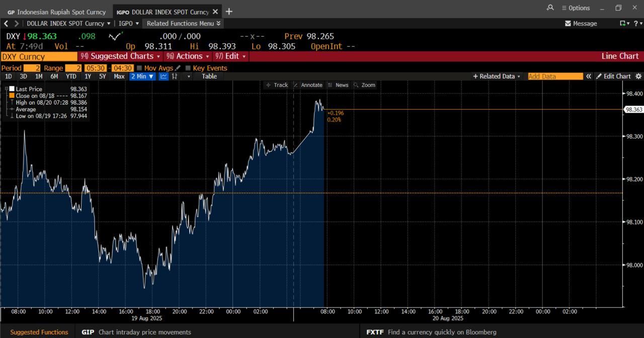Enable the Mov Avgs checkbox
The width and height of the screenshot is (644, 338).
[x=139, y=68]
